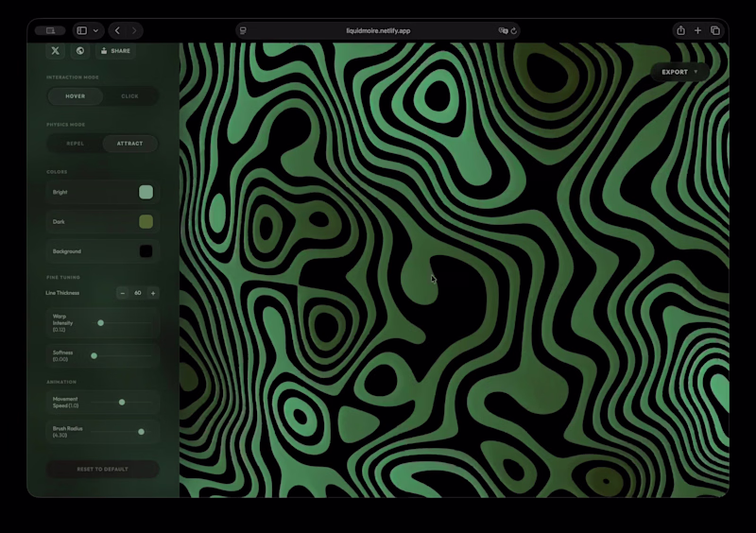Switch physics mode to REPEL
756x533 pixels.
[76, 144]
